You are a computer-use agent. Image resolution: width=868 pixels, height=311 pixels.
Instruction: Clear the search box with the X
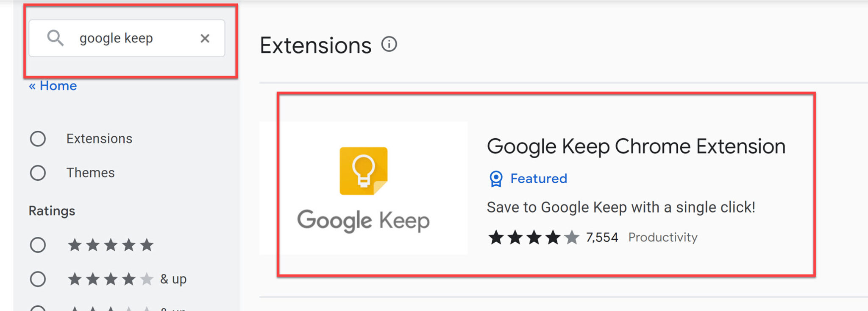205,39
